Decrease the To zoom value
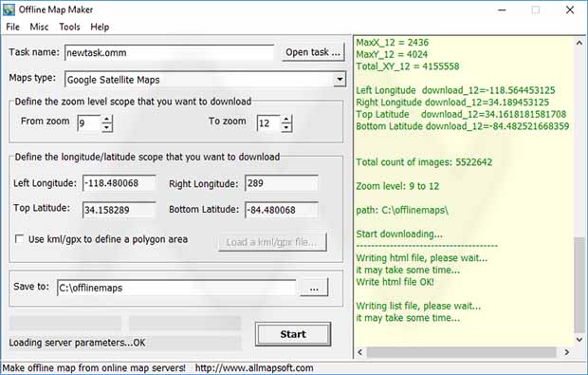This screenshot has width=588, height=375. [286, 127]
